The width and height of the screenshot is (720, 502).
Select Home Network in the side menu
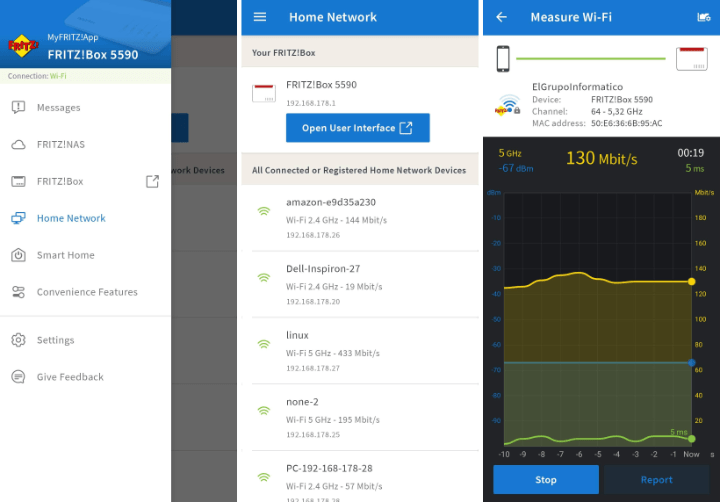click(85, 218)
